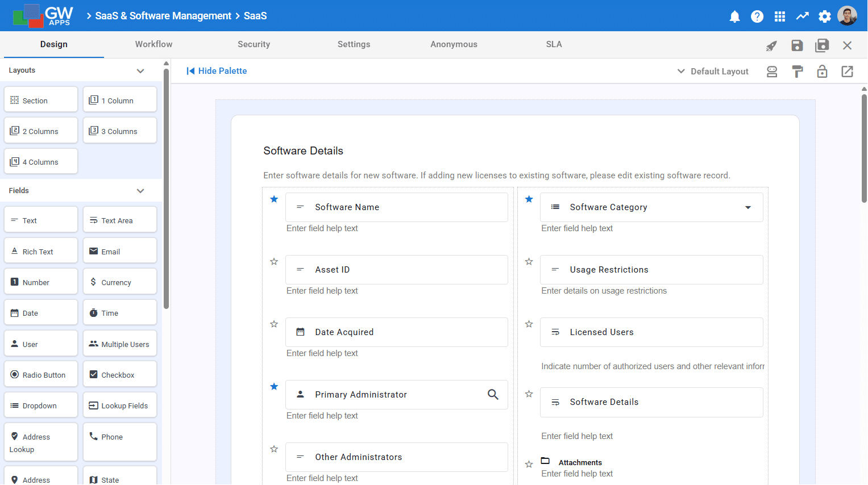The width and height of the screenshot is (868, 485).
Task: Toggle required star for Usage Restrictions
Action: pos(529,261)
